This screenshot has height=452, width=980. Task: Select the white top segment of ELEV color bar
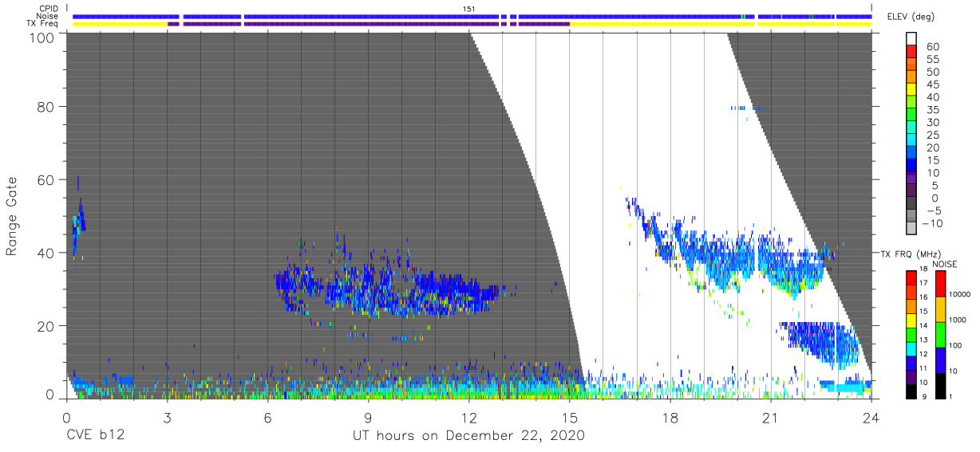[x=912, y=39]
